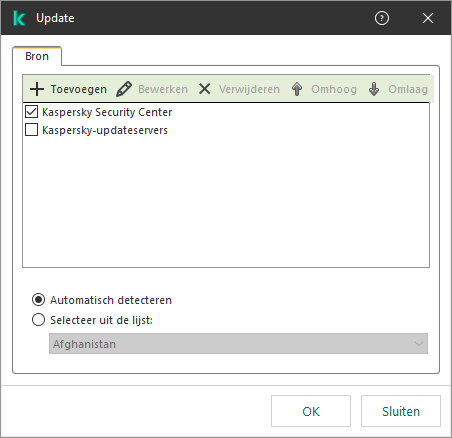
Task: Click the dropdown chevron arrow
Action: point(419,344)
